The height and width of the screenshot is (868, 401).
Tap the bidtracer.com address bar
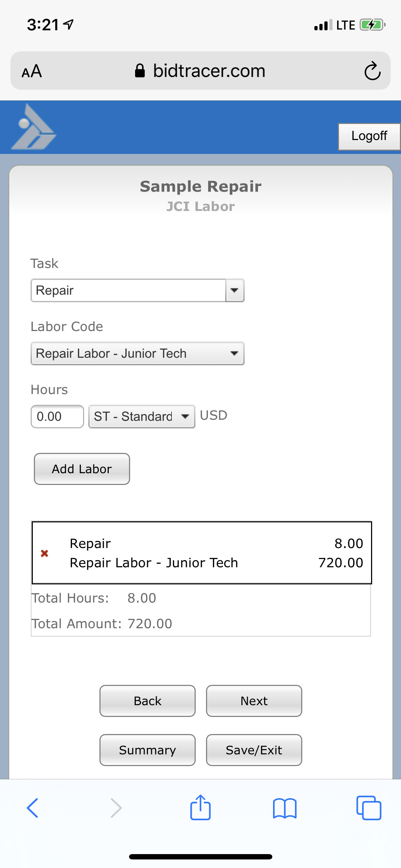point(200,71)
